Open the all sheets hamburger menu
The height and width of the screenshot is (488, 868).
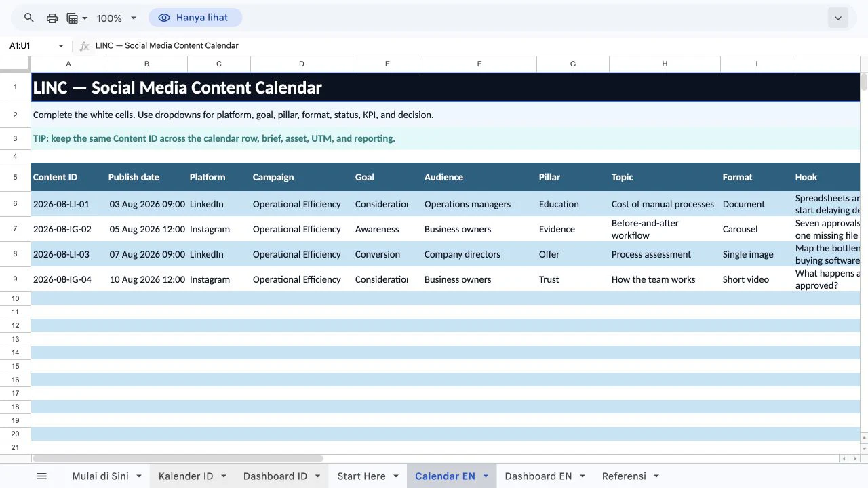[41, 476]
